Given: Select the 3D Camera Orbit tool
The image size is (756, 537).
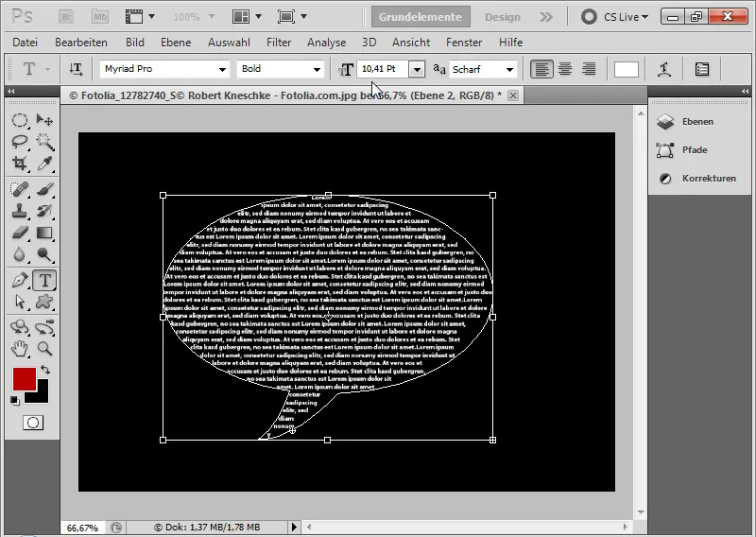Looking at the screenshot, I should tap(44, 327).
